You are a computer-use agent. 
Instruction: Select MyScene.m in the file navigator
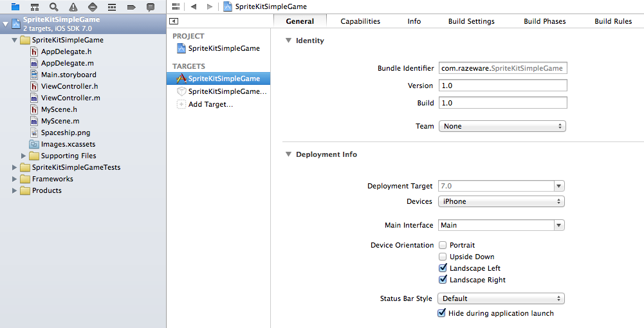[x=60, y=121]
